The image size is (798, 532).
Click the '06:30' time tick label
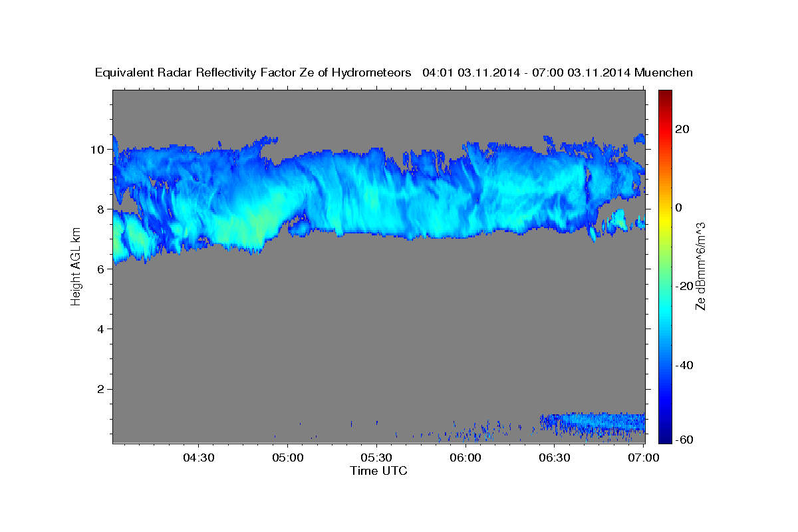[555, 458]
